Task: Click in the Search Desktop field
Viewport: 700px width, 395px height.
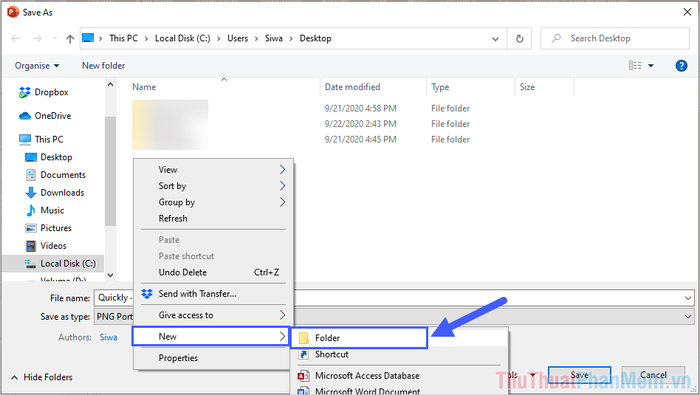Action: tap(615, 39)
